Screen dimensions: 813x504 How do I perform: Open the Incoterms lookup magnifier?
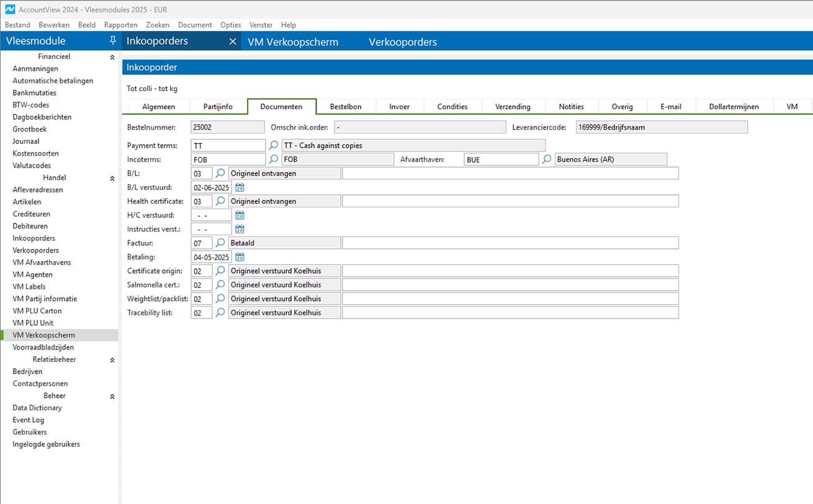click(274, 160)
